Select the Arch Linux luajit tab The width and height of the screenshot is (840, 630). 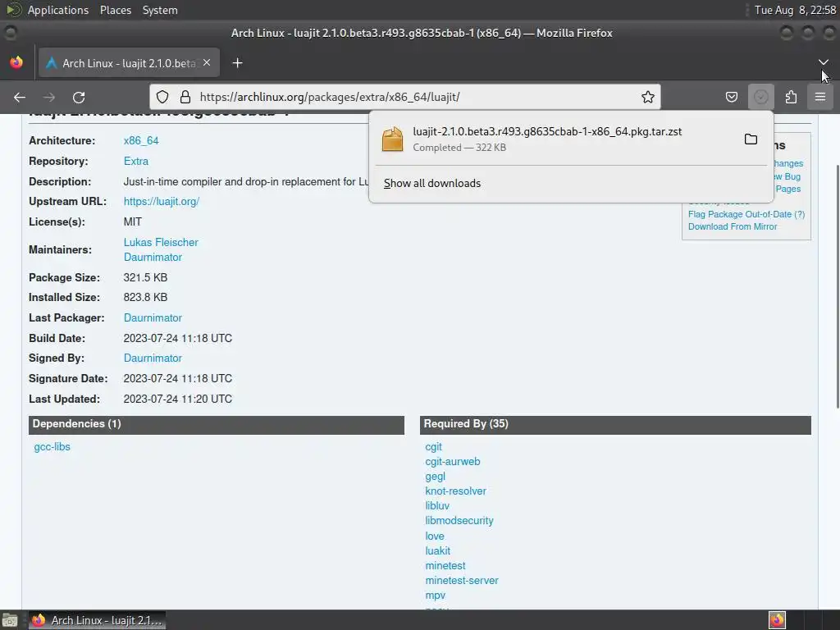(129, 63)
